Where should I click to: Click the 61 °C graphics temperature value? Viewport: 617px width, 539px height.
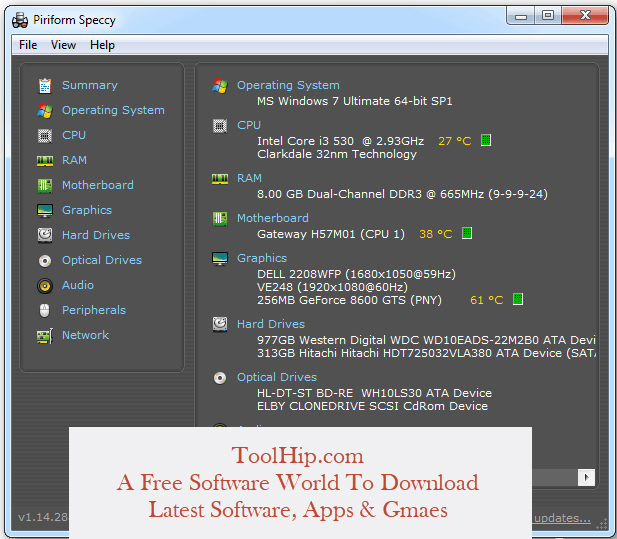[486, 300]
